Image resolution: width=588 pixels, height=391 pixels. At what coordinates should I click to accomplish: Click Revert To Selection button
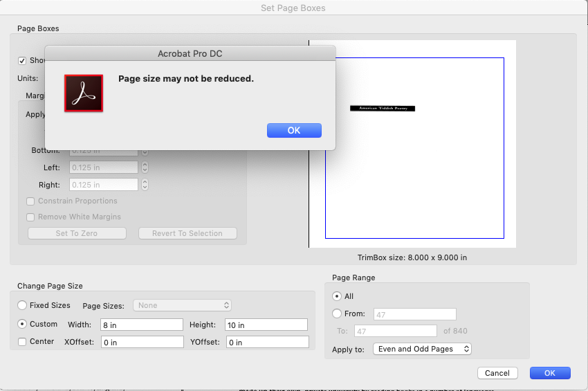coord(187,233)
